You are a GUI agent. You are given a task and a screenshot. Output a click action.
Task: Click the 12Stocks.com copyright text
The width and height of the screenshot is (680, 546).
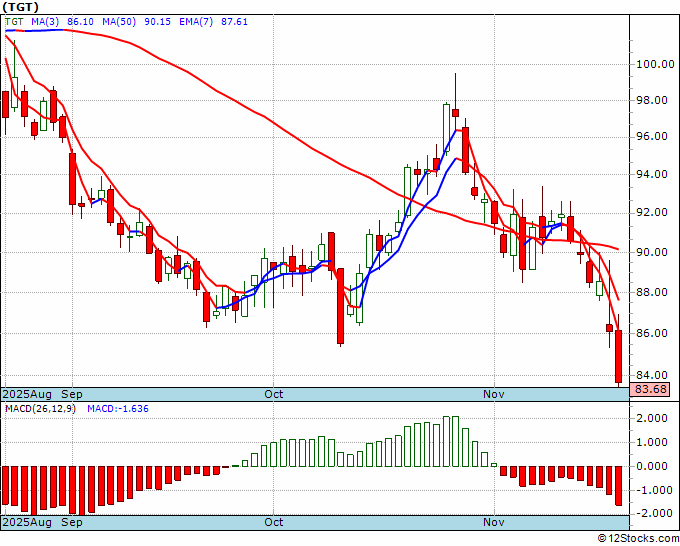638,539
